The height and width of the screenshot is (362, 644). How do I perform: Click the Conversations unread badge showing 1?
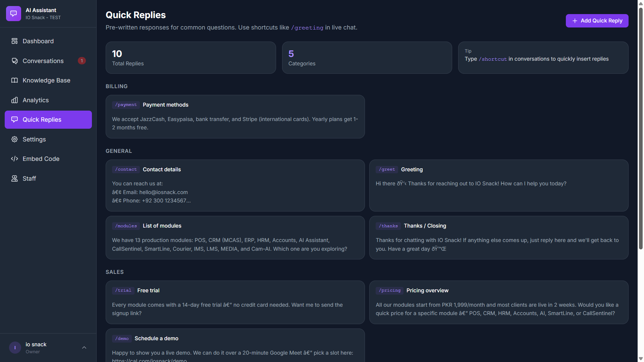click(x=82, y=61)
